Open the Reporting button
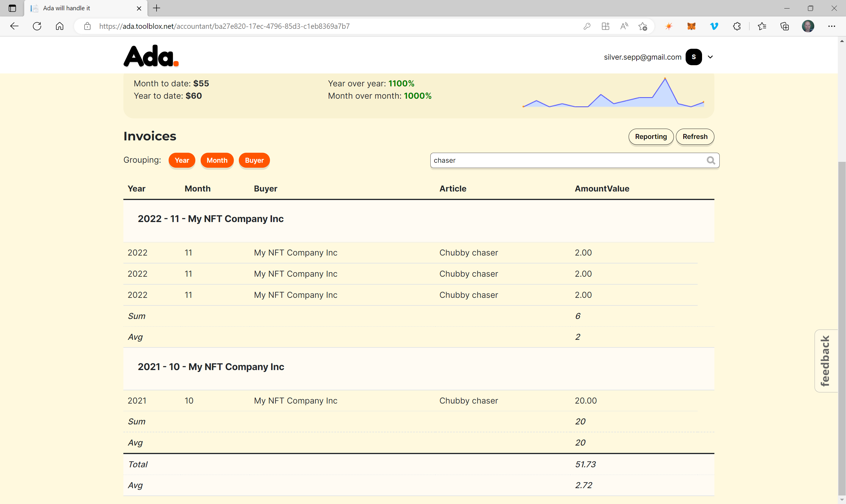This screenshot has height=504, width=846. [651, 137]
